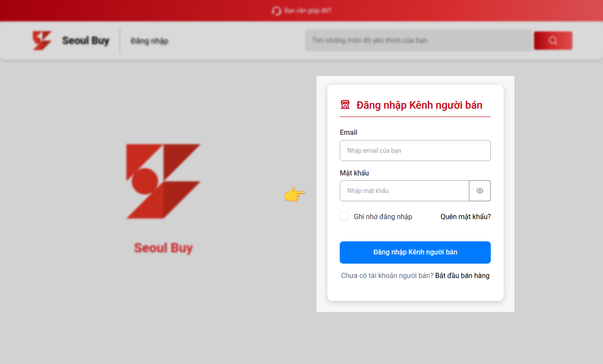Check the Ghi nhớ đăng nhập checkbox

(x=344, y=216)
